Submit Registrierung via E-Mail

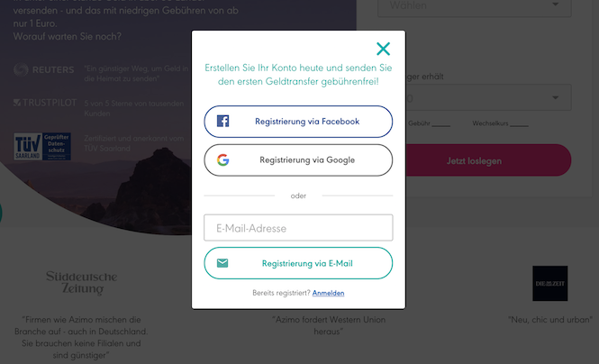click(x=298, y=263)
